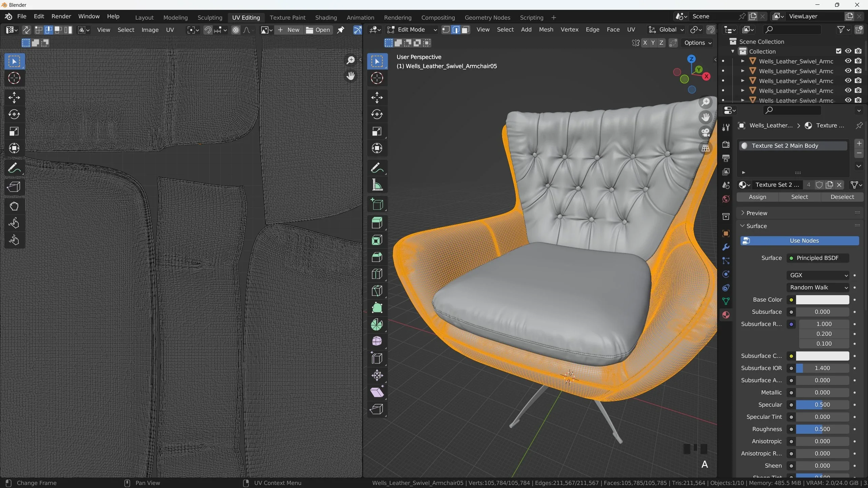Open the GGX distribution dropdown

click(818, 275)
